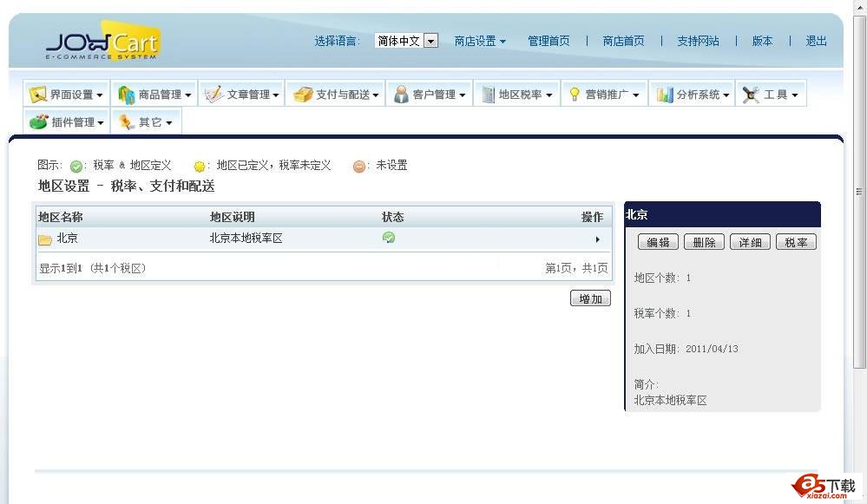Click the yellow 税率未定义 legend icon
867x504 pixels.
(200, 166)
